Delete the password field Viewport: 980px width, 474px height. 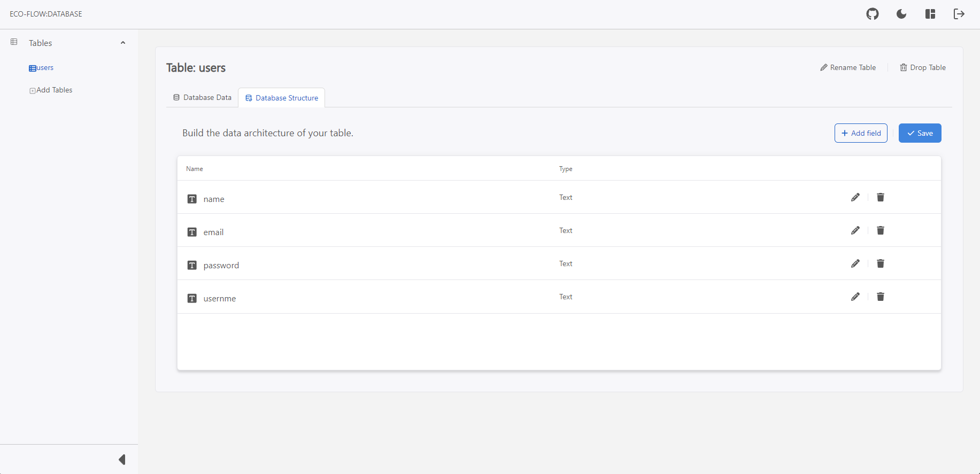tap(881, 263)
